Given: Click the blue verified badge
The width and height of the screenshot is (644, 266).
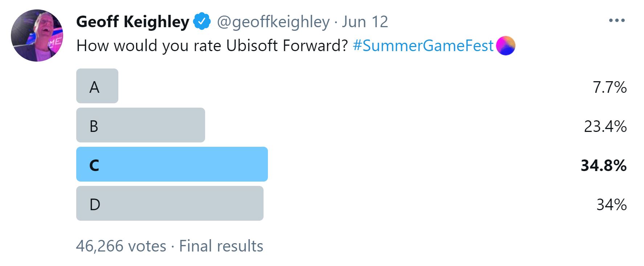Looking at the screenshot, I should click(202, 21).
